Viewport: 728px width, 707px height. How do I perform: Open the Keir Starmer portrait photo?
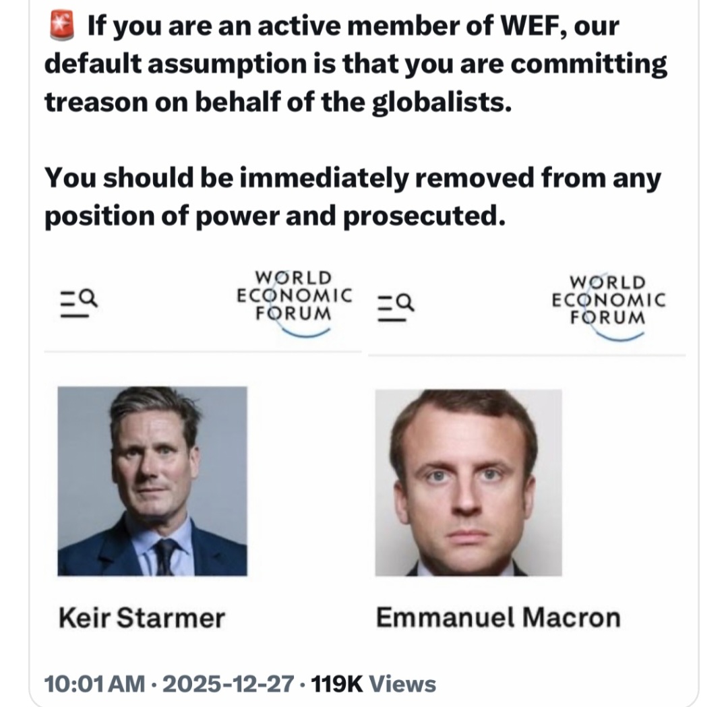click(x=152, y=481)
